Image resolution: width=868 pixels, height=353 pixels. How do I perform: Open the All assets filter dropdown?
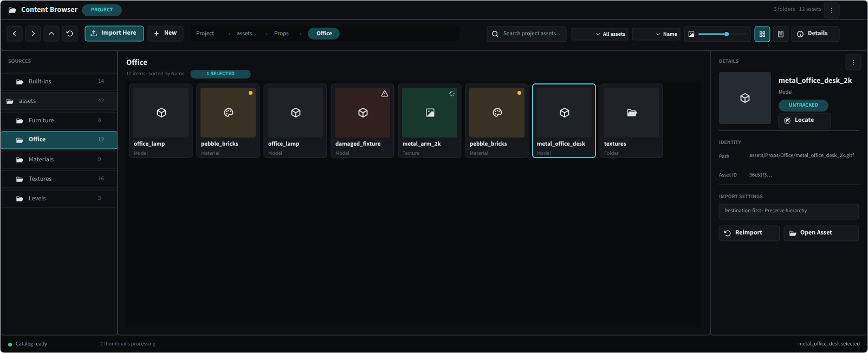pyautogui.click(x=600, y=34)
